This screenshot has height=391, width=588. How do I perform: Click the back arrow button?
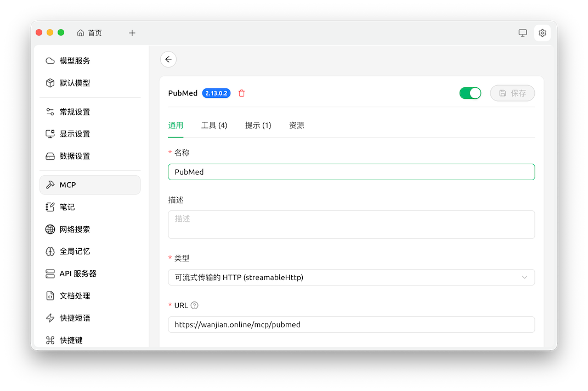pyautogui.click(x=168, y=59)
